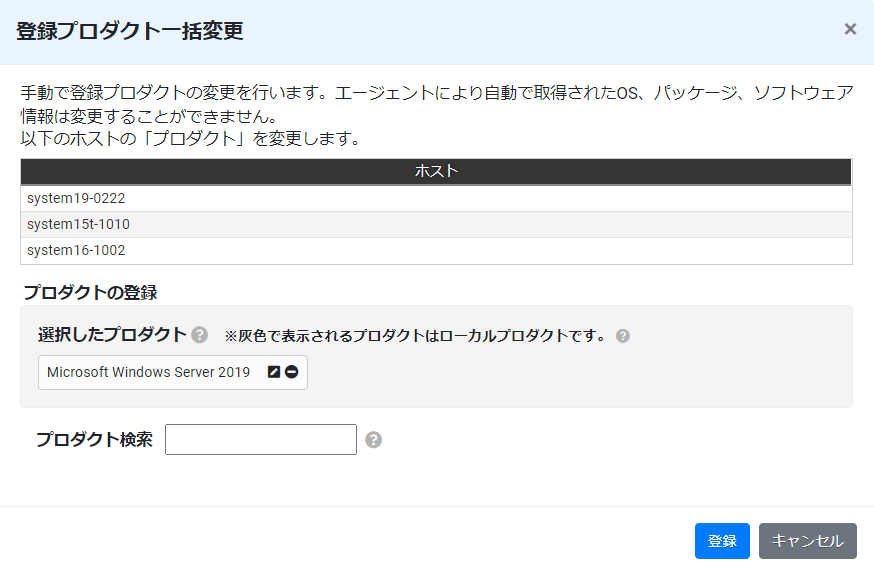874x575 pixels.
Task: Click the 登録プロダクト一括変更 dialog title
Action: coord(130,31)
